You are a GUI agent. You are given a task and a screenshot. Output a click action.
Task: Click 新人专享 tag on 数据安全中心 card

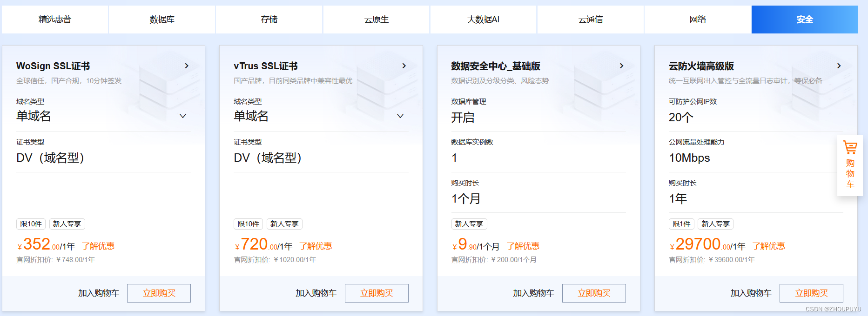469,224
